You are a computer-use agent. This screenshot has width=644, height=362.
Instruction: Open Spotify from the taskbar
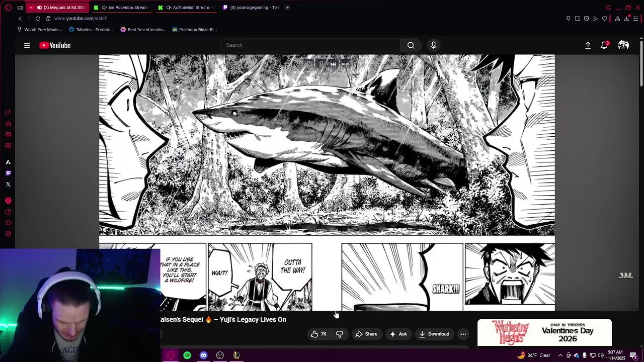pos(187,355)
